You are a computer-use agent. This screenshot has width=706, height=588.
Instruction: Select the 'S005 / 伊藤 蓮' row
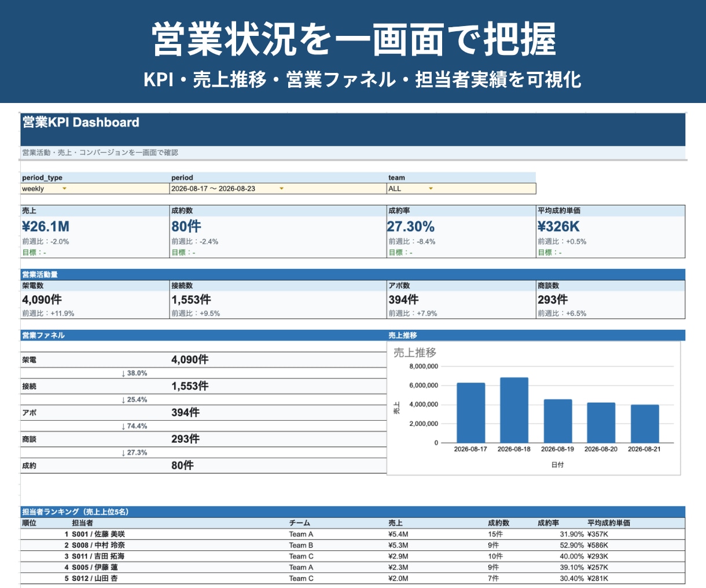click(x=353, y=567)
